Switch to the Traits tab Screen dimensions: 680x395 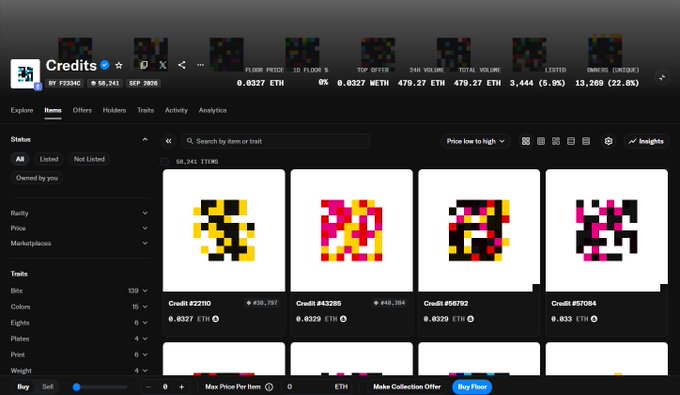(x=146, y=110)
